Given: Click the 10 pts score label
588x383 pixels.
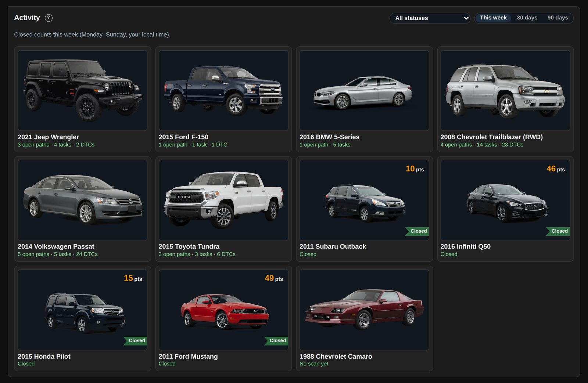Looking at the screenshot, I should [415, 169].
